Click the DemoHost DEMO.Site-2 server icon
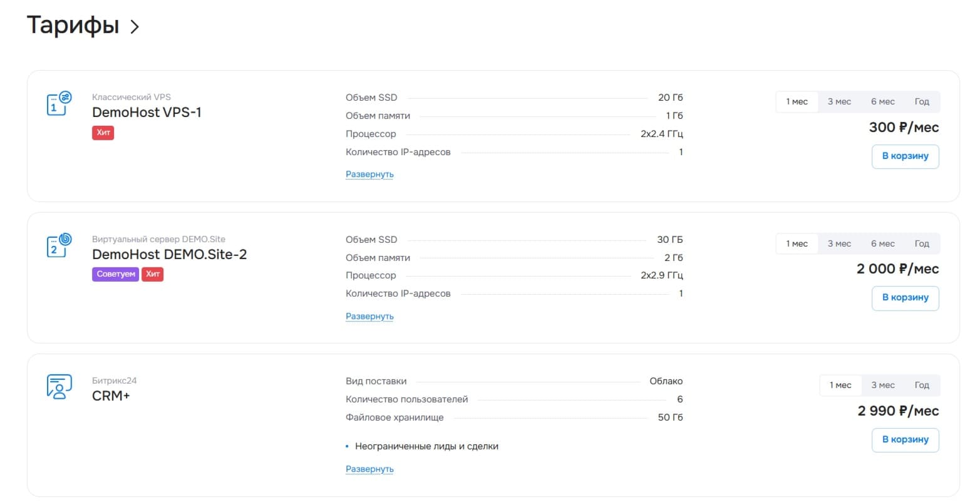This screenshot has height=502, width=980. [59, 246]
